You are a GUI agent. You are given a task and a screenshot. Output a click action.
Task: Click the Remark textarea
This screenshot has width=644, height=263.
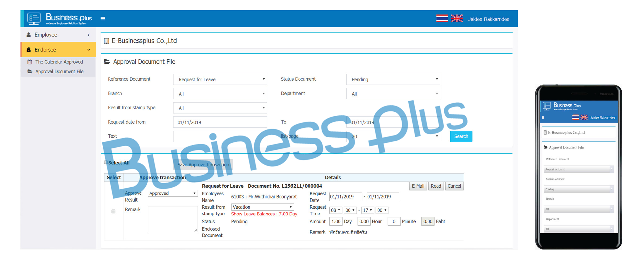pyautogui.click(x=173, y=219)
